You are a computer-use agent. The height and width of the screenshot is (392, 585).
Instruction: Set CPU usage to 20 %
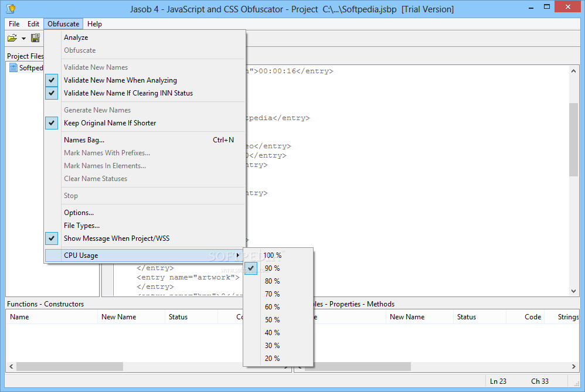pyautogui.click(x=278, y=359)
